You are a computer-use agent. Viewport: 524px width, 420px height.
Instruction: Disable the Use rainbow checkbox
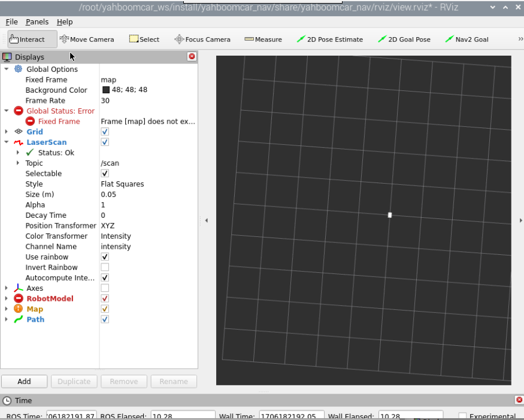pyautogui.click(x=105, y=257)
